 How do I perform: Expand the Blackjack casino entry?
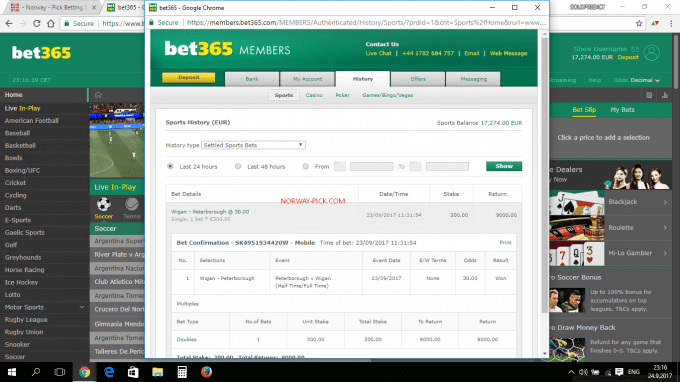(x=665, y=202)
